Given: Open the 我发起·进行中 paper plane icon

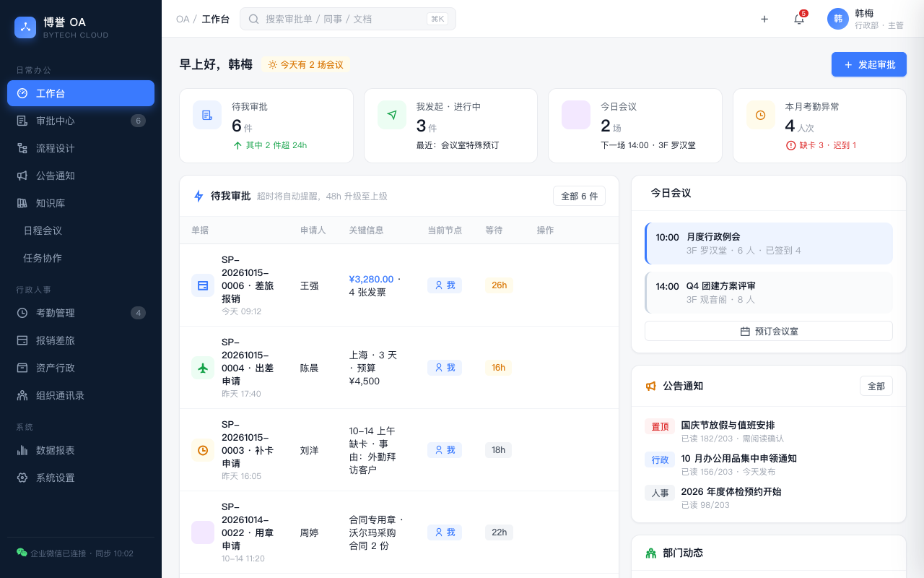Looking at the screenshot, I should [392, 115].
